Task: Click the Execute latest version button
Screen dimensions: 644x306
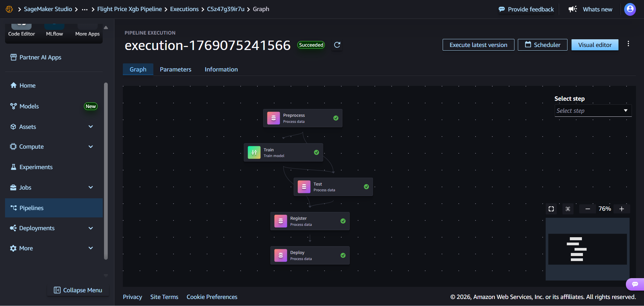Action: pos(478,45)
